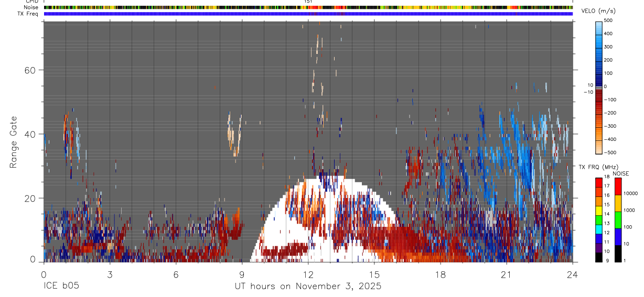Pick the light blue top of the velocity colorbar
This screenshot has height=297, width=644.
pyautogui.click(x=599, y=28)
